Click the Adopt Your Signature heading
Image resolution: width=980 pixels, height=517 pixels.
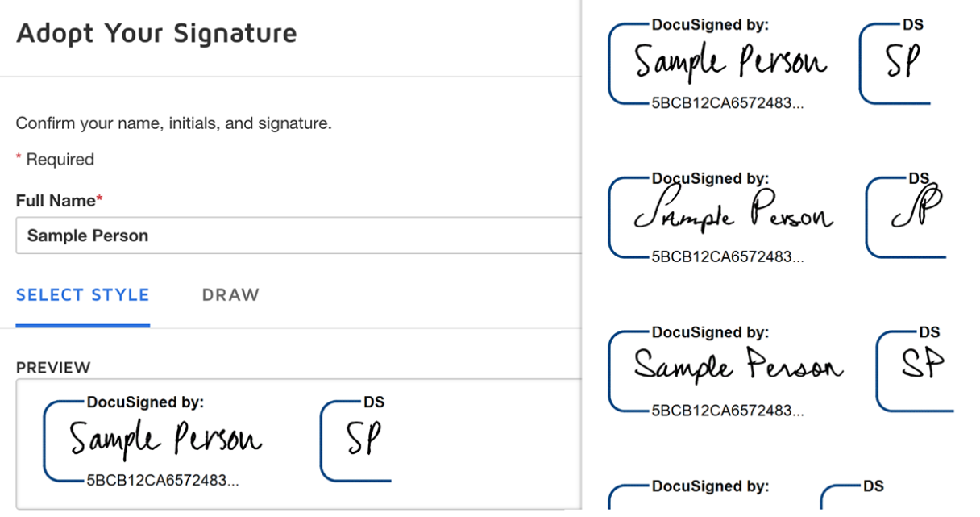(156, 34)
